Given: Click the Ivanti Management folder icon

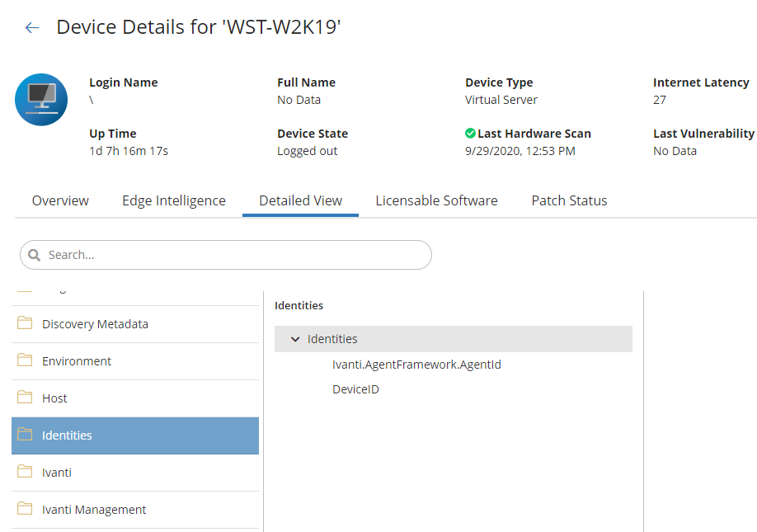Looking at the screenshot, I should tap(25, 510).
